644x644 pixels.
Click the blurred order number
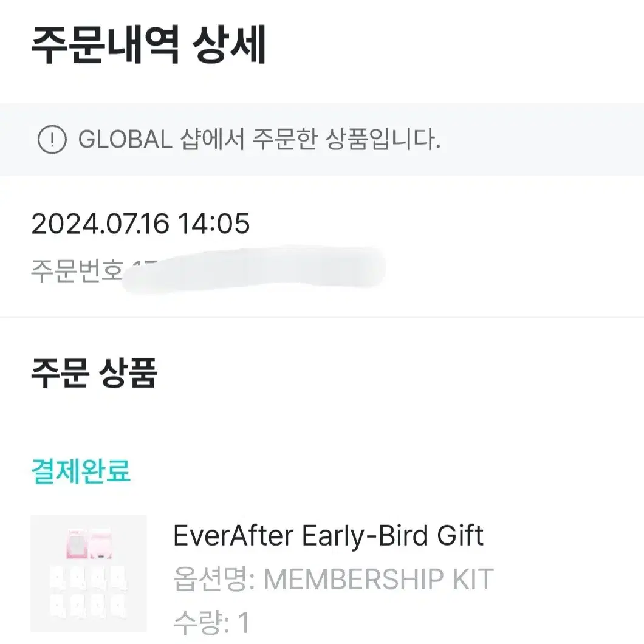254,270
